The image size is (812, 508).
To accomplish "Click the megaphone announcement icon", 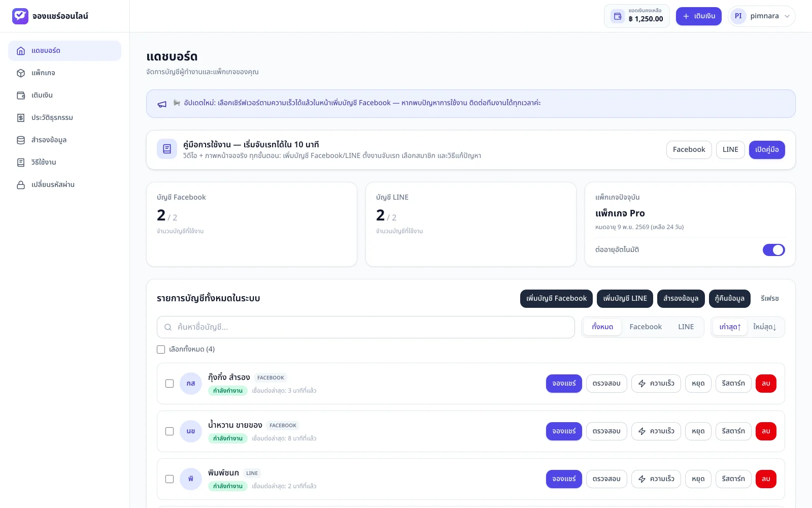I will 162,104.
